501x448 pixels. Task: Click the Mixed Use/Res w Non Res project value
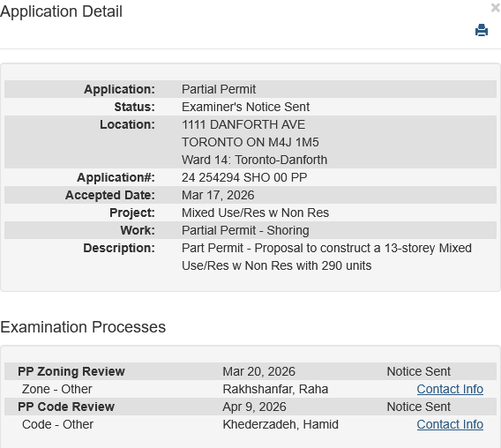(x=255, y=213)
